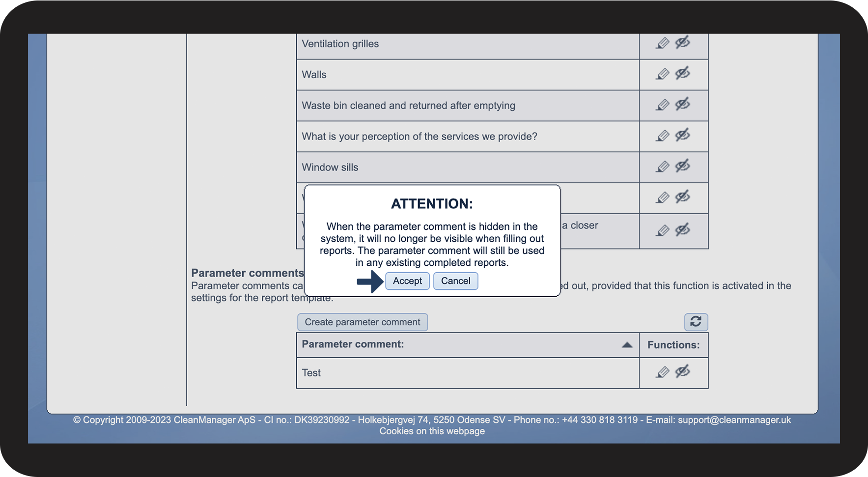Edit the Test parameter comment
The height and width of the screenshot is (477, 868).
click(x=663, y=372)
